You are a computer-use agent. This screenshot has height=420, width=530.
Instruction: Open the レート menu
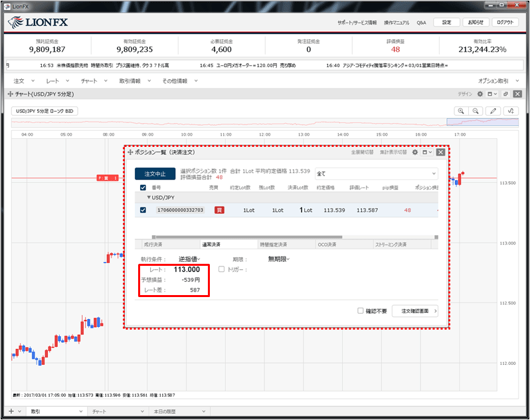click(x=58, y=81)
